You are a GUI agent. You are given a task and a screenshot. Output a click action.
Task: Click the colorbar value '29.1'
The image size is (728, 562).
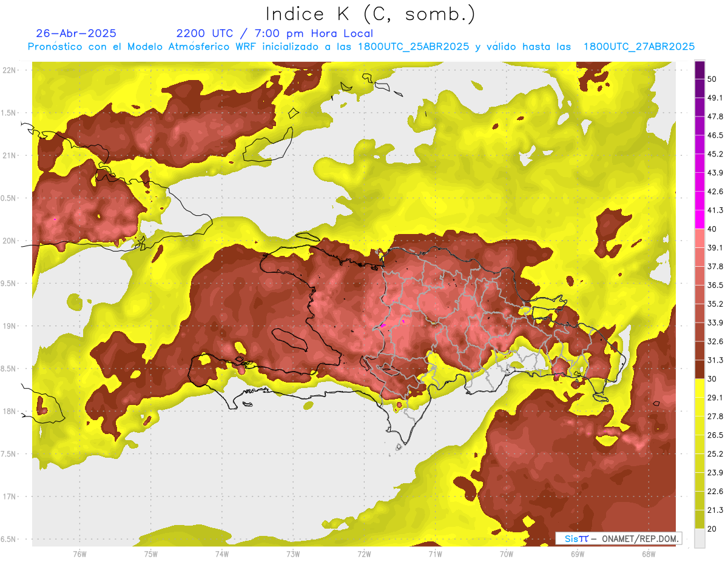pos(715,398)
